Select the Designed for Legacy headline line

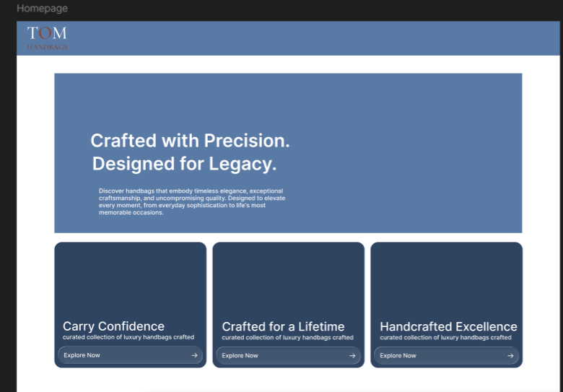click(185, 164)
